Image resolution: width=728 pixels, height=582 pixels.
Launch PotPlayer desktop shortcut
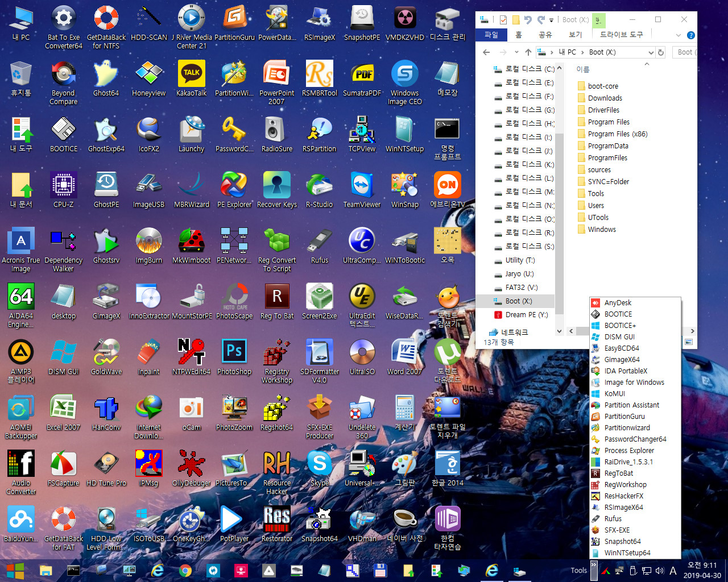(x=234, y=525)
